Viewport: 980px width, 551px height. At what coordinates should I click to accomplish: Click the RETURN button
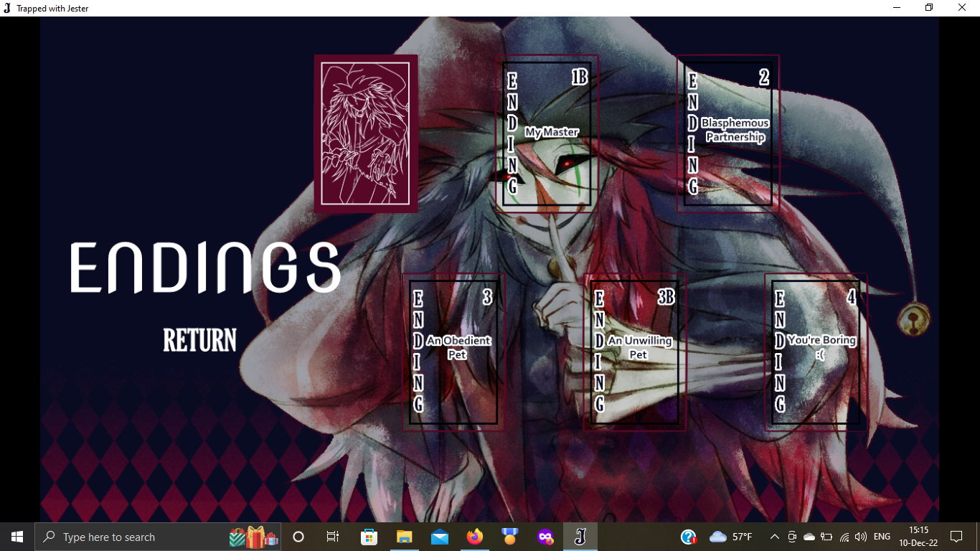pos(199,341)
